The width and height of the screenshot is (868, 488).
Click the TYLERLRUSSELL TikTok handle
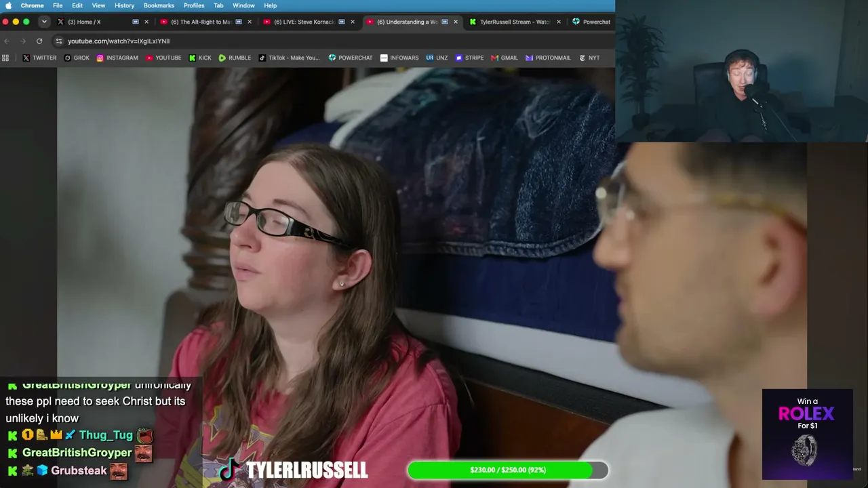[307, 470]
